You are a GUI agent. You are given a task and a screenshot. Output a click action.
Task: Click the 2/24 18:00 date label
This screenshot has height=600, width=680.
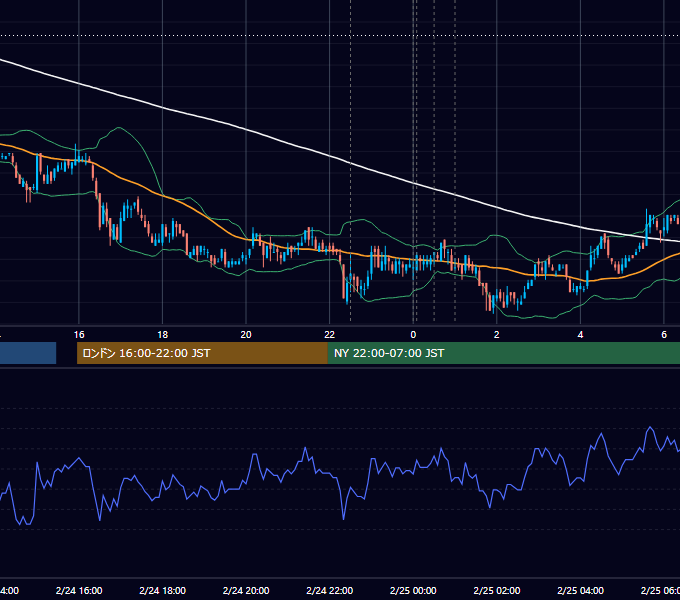click(x=163, y=591)
